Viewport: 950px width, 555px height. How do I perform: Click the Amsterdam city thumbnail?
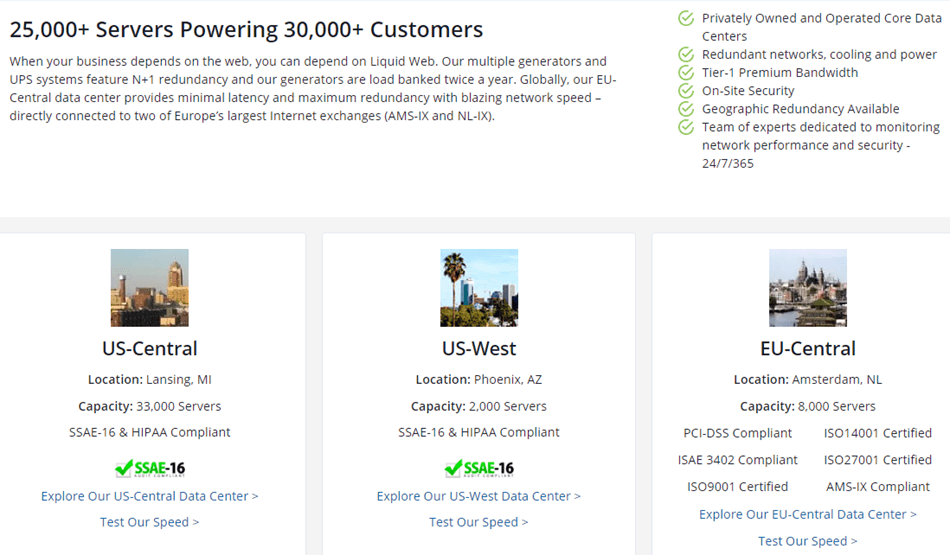[808, 288]
